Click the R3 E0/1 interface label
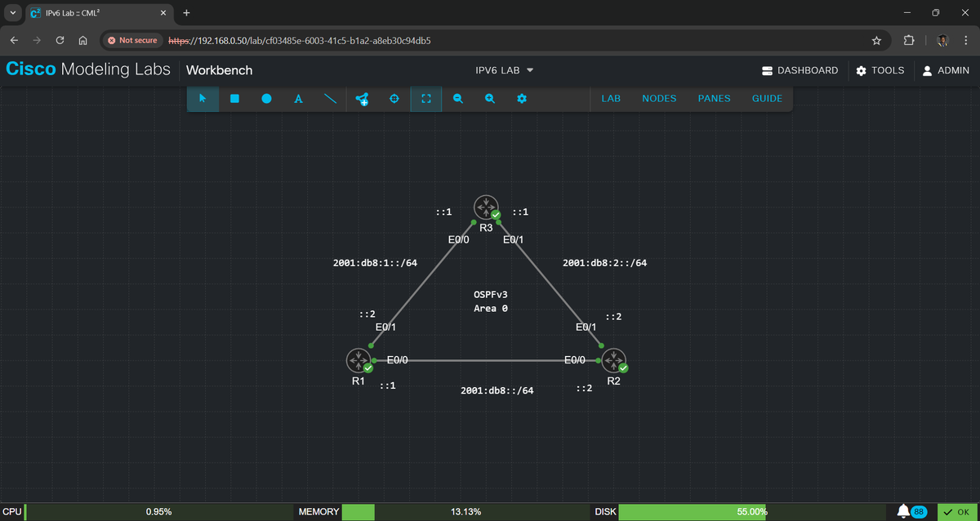 click(x=514, y=240)
